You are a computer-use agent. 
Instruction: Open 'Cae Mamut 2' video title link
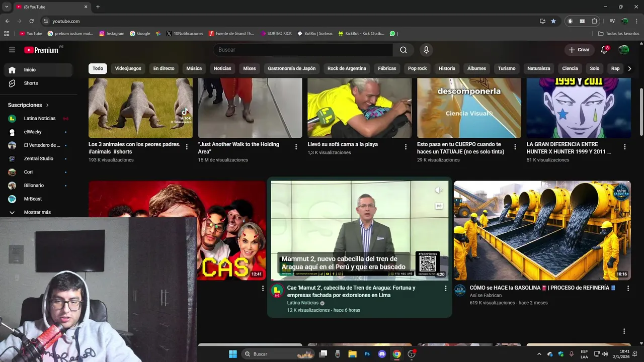pos(351,292)
